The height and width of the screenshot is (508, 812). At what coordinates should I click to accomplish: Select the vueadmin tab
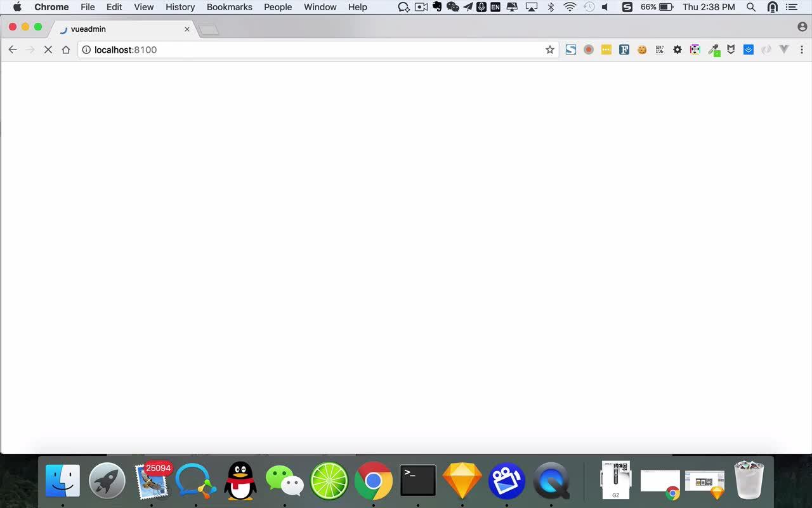(x=123, y=29)
